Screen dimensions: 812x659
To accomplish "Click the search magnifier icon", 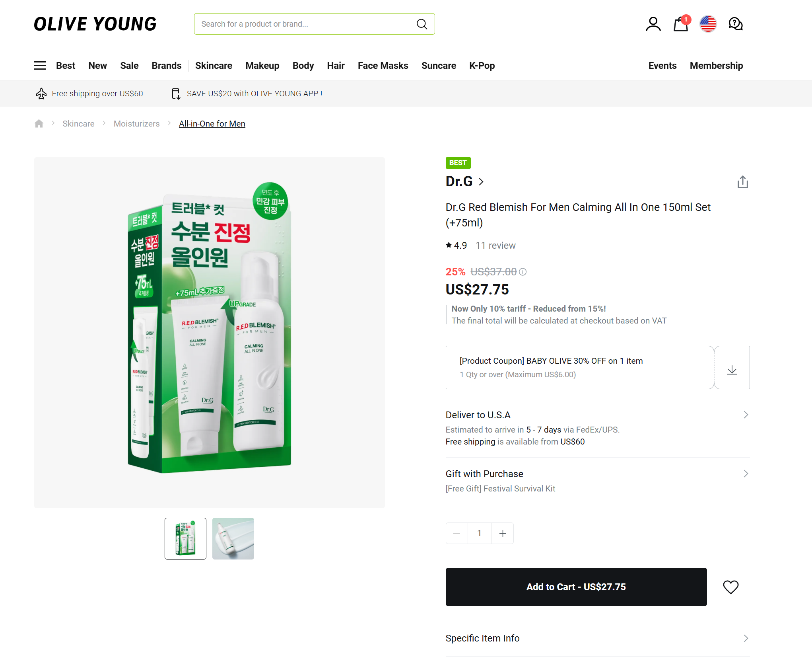I will tap(422, 24).
